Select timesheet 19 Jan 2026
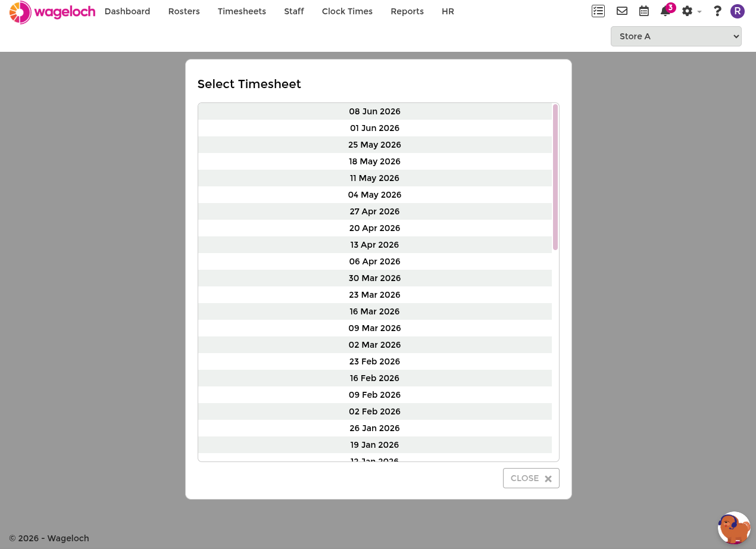This screenshot has width=756, height=549. pos(375,445)
